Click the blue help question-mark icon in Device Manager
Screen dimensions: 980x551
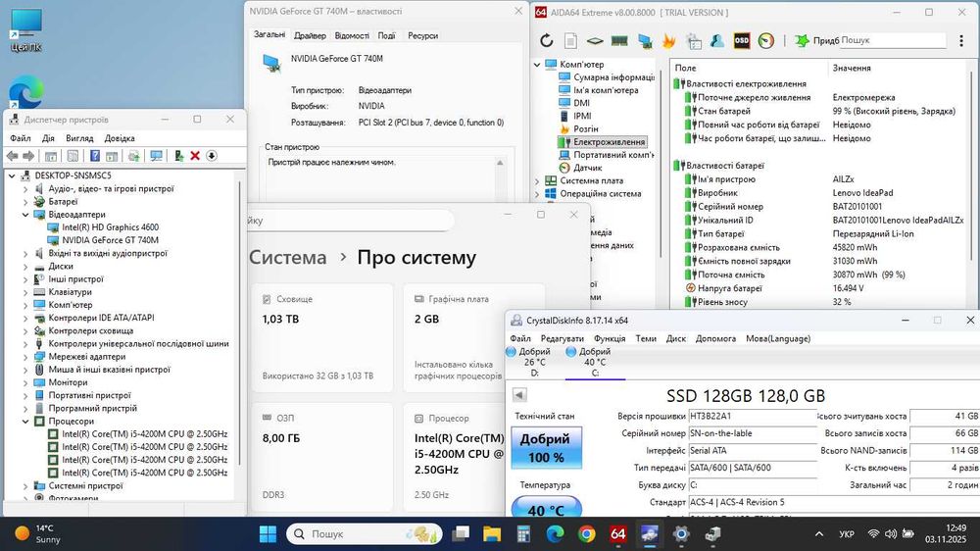pos(95,156)
